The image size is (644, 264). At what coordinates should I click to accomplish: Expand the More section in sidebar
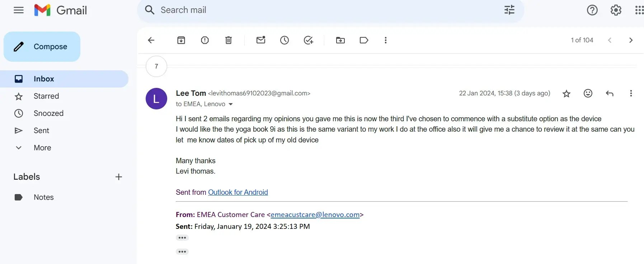[42, 148]
